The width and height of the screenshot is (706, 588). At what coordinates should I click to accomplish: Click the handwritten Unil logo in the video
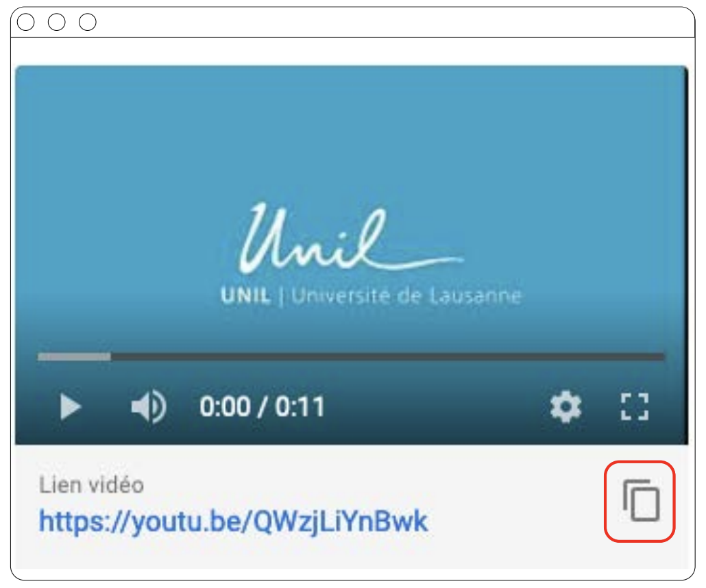351,238
